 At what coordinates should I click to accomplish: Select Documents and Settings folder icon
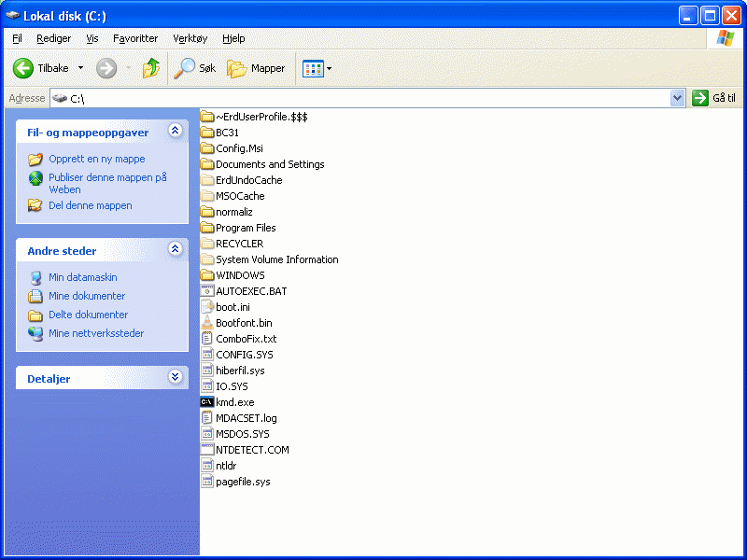pyautogui.click(x=207, y=164)
